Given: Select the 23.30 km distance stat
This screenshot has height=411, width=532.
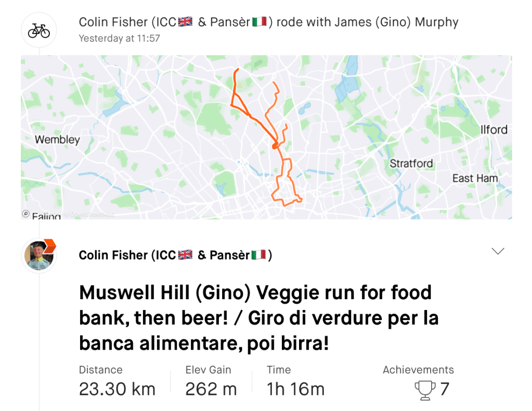Looking at the screenshot, I should [x=117, y=389].
